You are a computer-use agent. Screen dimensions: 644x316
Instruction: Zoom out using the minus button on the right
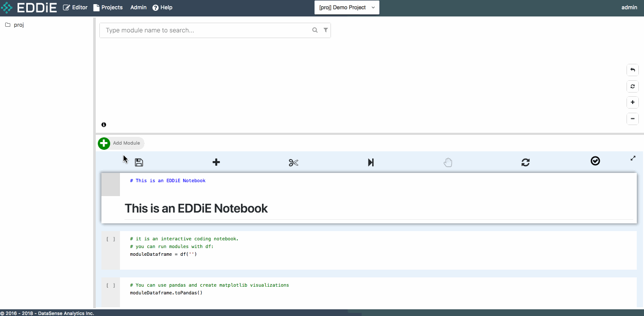(632, 119)
